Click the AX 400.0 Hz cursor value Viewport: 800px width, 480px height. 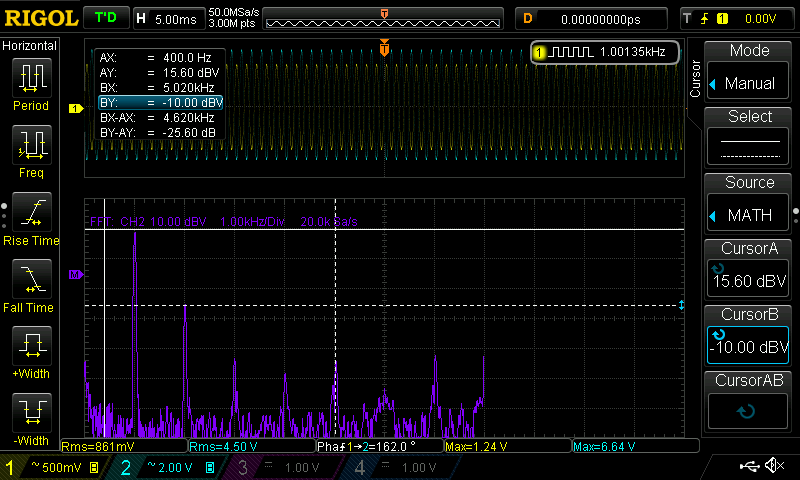pyautogui.click(x=187, y=58)
